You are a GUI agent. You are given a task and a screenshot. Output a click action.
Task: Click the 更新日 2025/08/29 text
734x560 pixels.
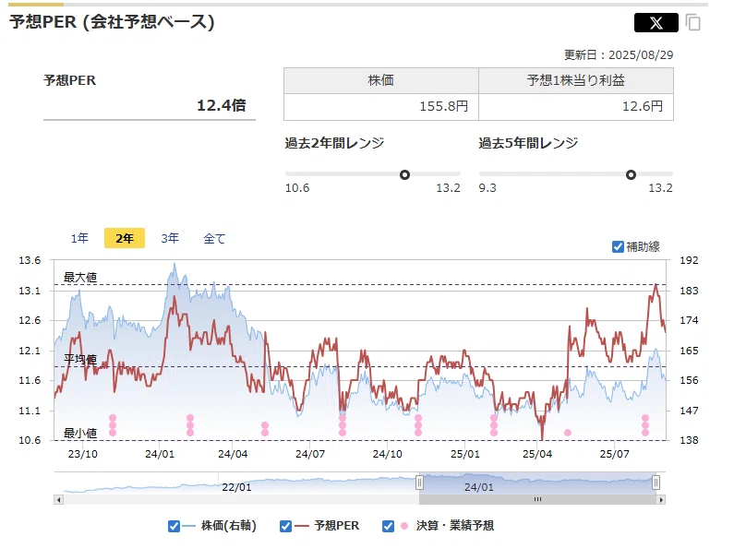pos(619,54)
